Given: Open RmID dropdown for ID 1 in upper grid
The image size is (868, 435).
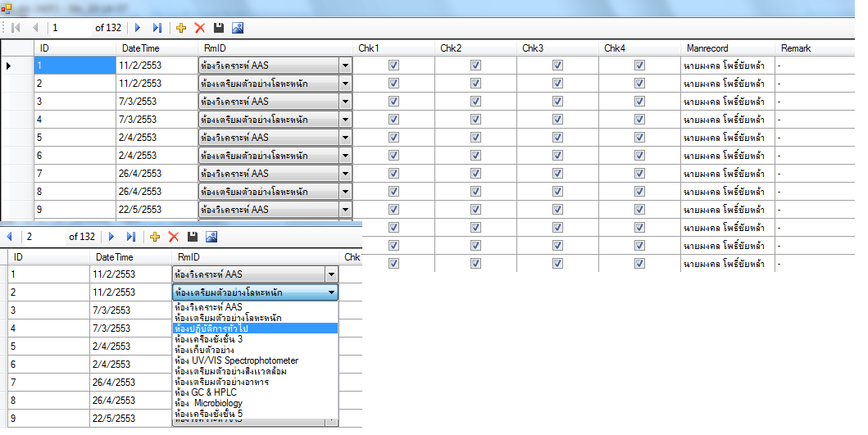Looking at the screenshot, I should [345, 66].
